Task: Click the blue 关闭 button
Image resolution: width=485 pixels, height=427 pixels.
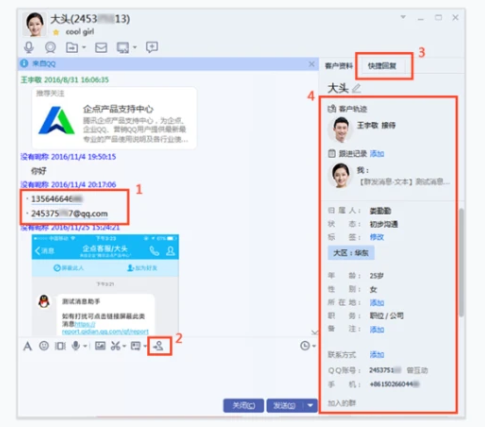Action: coord(244,405)
